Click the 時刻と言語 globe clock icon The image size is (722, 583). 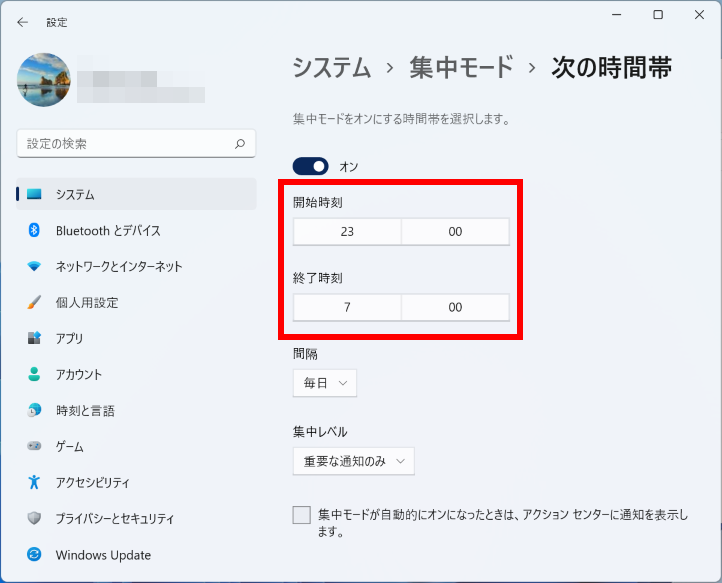[34, 410]
